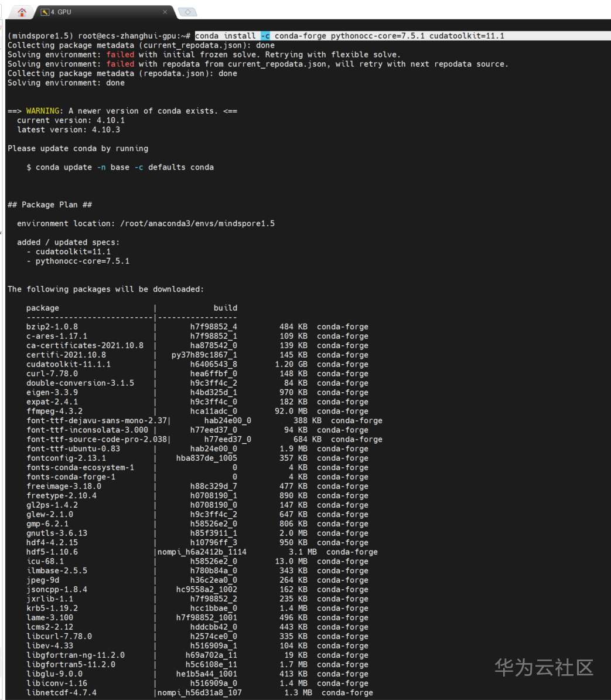611x700 pixels.
Task: Click the "## Package Plan ##" heading
Action: click(x=50, y=205)
